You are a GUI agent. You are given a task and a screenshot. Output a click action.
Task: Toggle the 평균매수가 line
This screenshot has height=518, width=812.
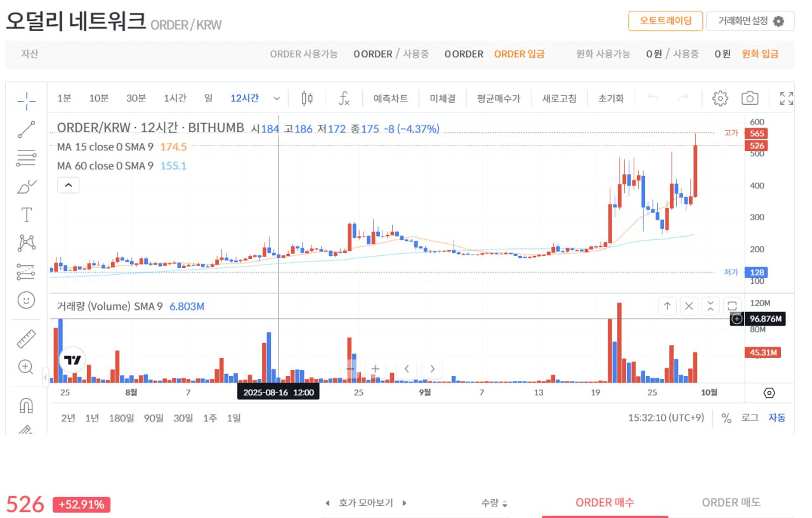point(499,98)
